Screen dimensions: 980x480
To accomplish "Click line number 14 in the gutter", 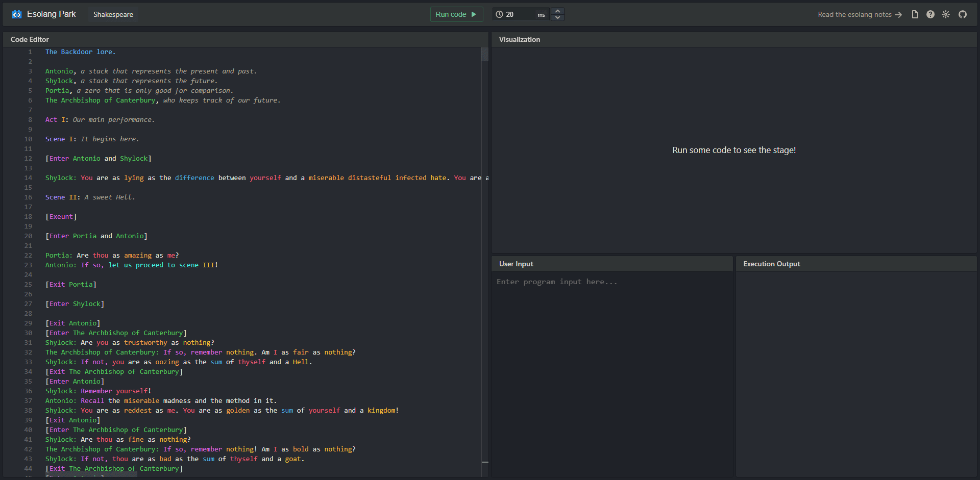I will point(28,178).
